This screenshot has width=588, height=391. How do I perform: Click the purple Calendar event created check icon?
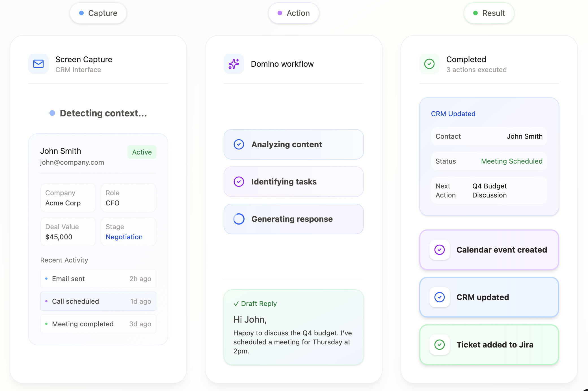click(440, 250)
